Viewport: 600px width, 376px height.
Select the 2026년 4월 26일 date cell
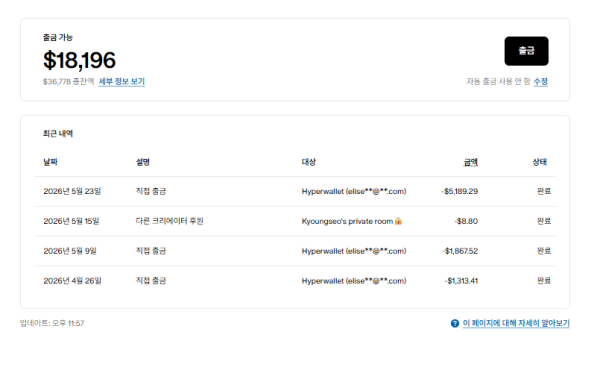[x=72, y=281]
